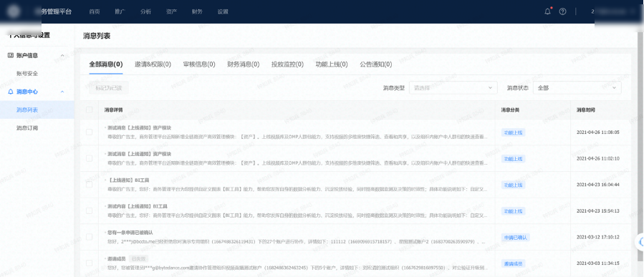644x277 pixels.
Task: Click the 消息分类 column header
Action: click(x=510, y=110)
